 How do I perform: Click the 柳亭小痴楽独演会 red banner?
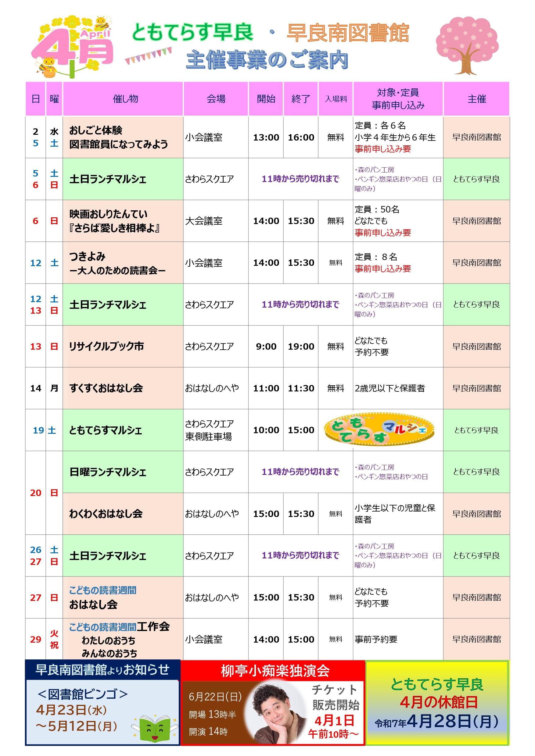tap(273, 671)
